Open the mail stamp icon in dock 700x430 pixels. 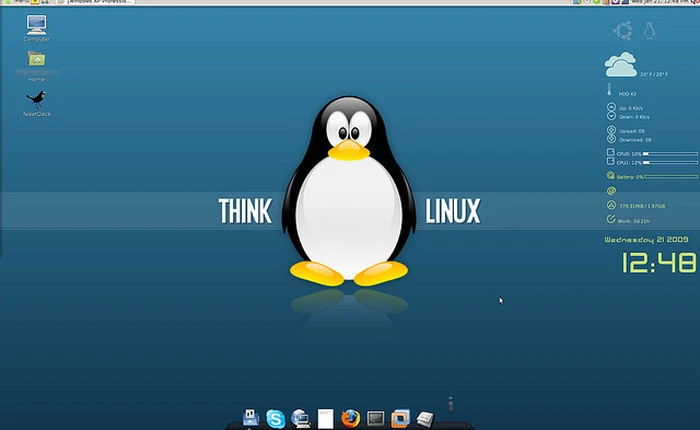click(x=250, y=418)
